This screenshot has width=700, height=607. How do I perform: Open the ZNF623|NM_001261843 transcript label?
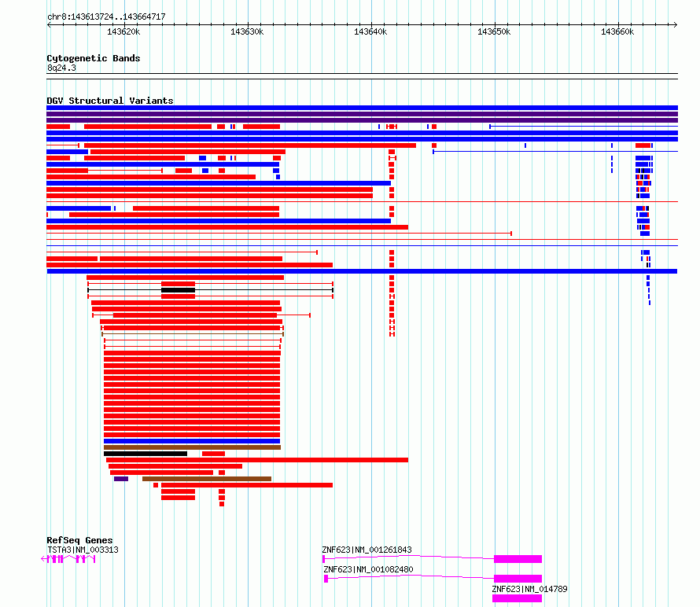click(x=367, y=550)
